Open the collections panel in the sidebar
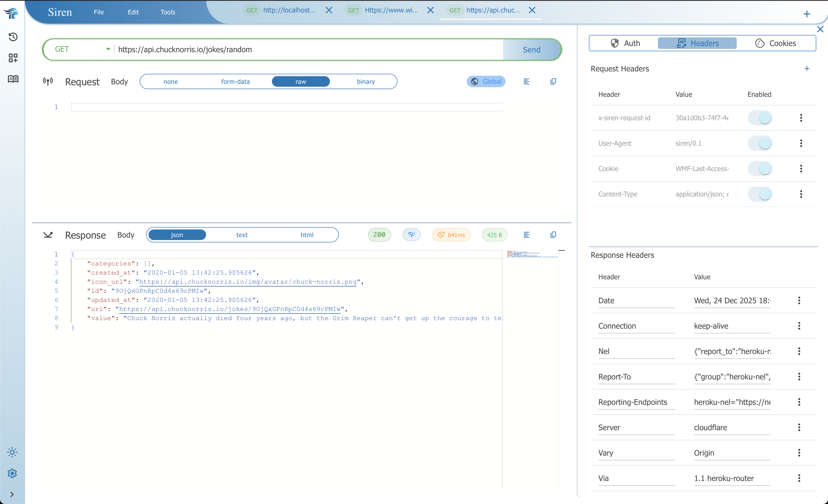Viewport: 828px width, 504px height. tap(13, 58)
